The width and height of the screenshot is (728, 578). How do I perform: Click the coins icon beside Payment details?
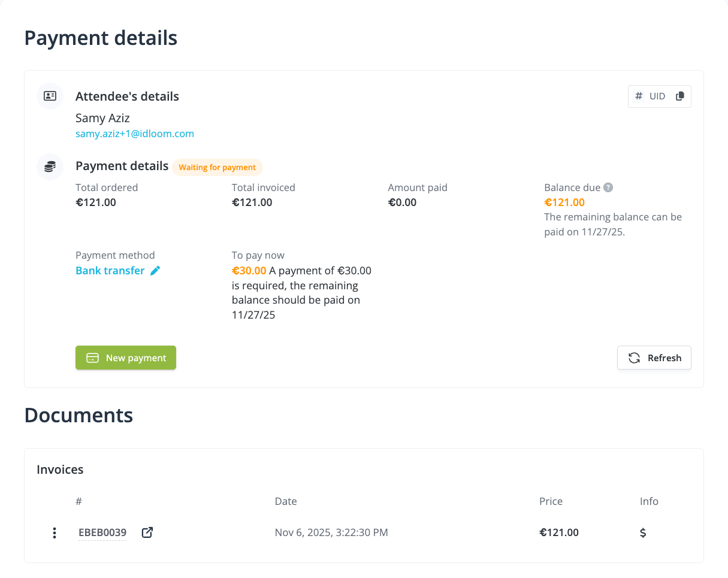pyautogui.click(x=50, y=167)
